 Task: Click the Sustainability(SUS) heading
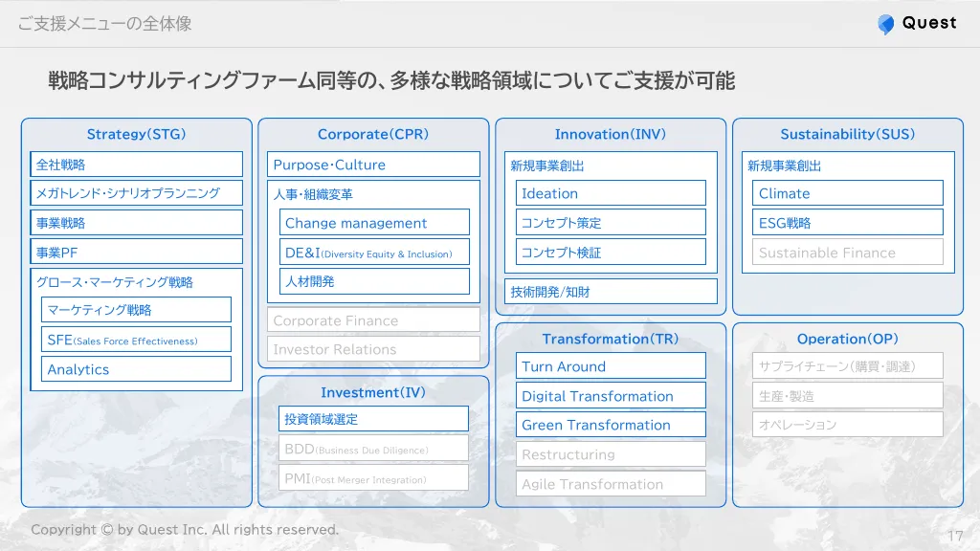click(x=848, y=134)
